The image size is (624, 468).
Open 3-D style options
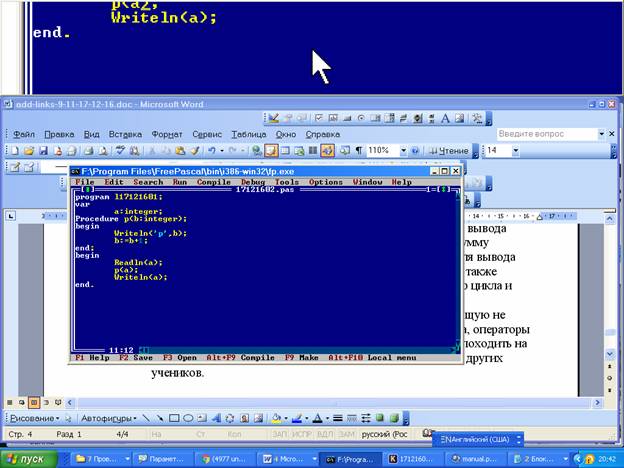pos(394,418)
